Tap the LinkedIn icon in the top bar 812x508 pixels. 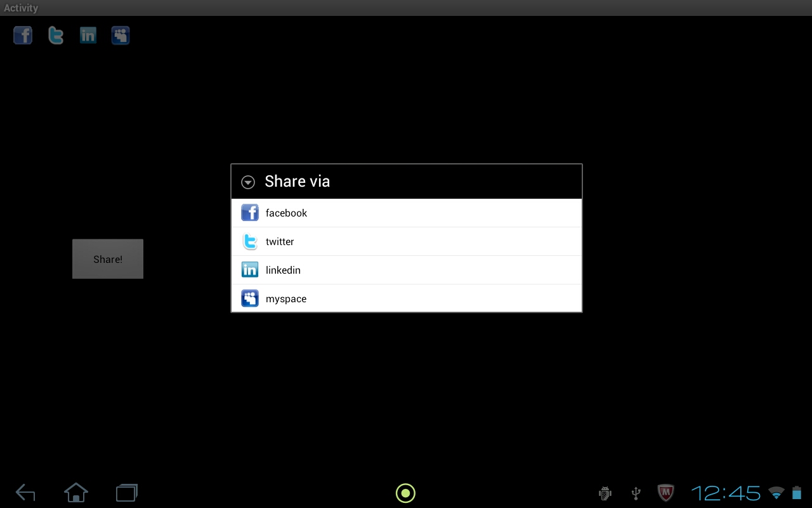[88, 35]
